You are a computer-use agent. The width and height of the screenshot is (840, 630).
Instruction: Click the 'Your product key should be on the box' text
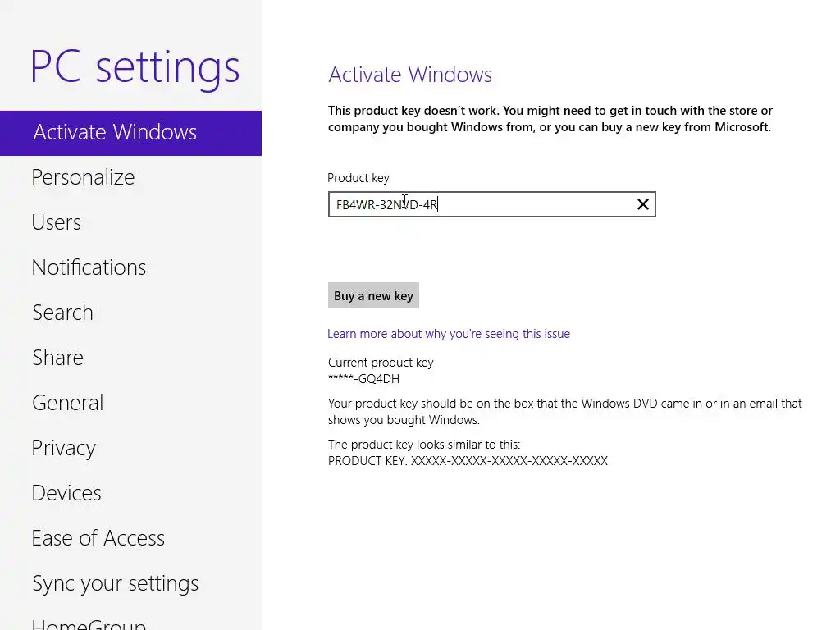click(x=565, y=412)
